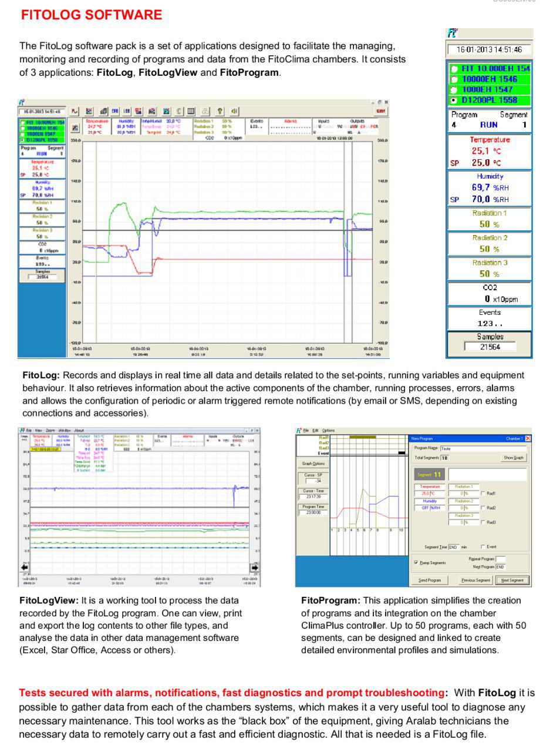Open the Options menu in FitoProgram
The width and height of the screenshot is (560, 752).
pos(328,431)
